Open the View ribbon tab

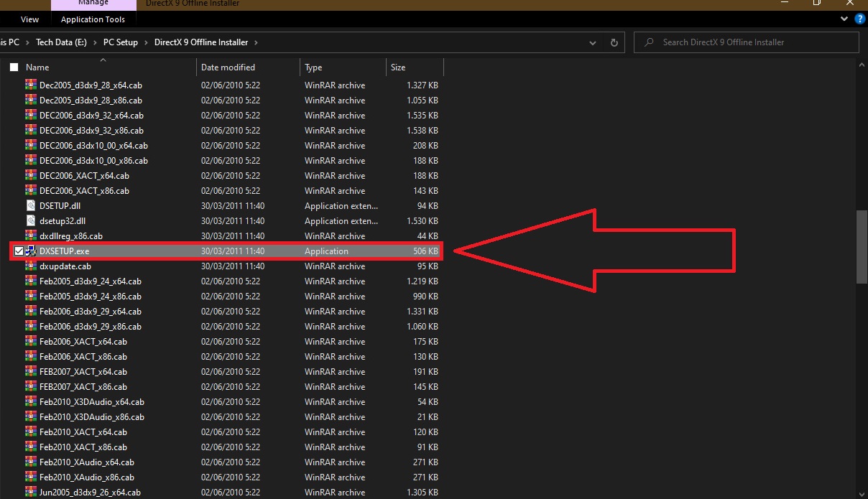[x=30, y=19]
